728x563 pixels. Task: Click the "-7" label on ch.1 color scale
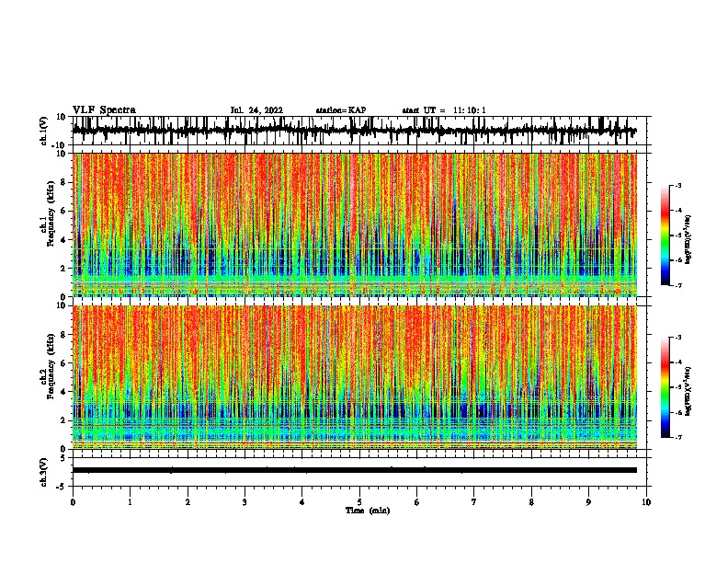(678, 285)
